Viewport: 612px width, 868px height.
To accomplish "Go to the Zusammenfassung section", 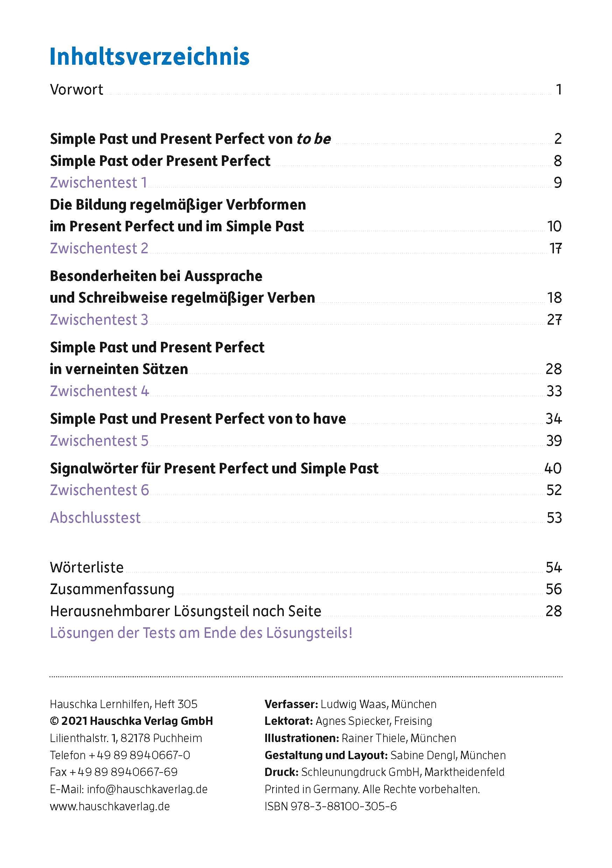I will click(x=112, y=589).
